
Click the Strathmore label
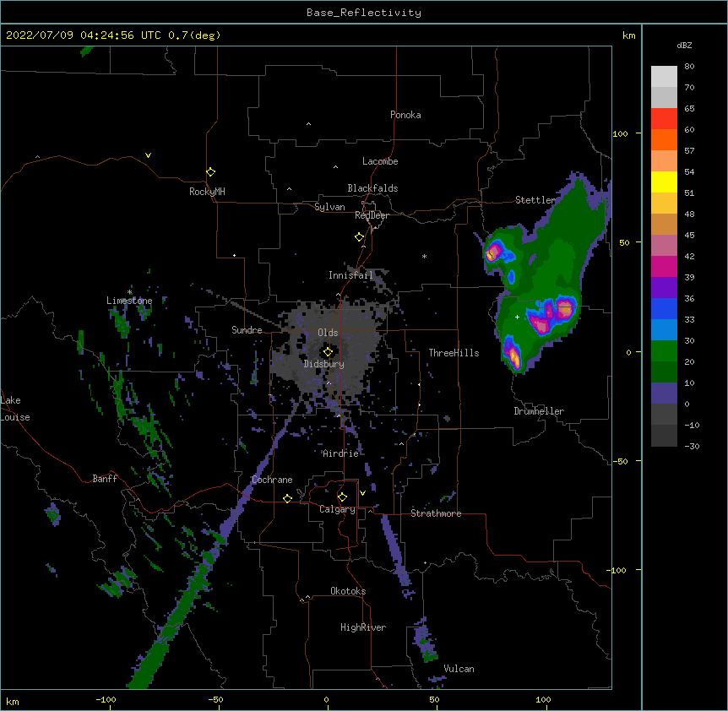[x=436, y=513]
